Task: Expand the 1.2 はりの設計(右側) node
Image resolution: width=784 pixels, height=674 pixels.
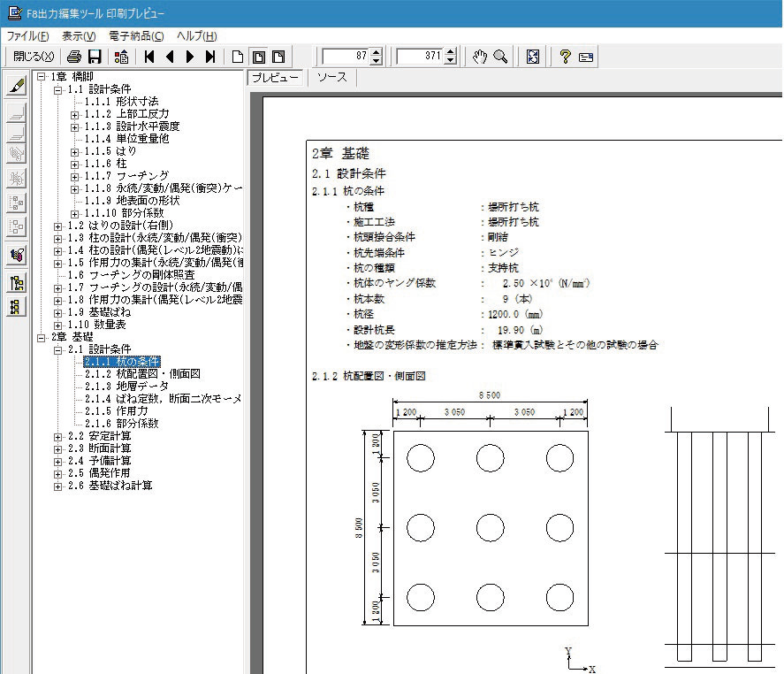Action: 58,226
